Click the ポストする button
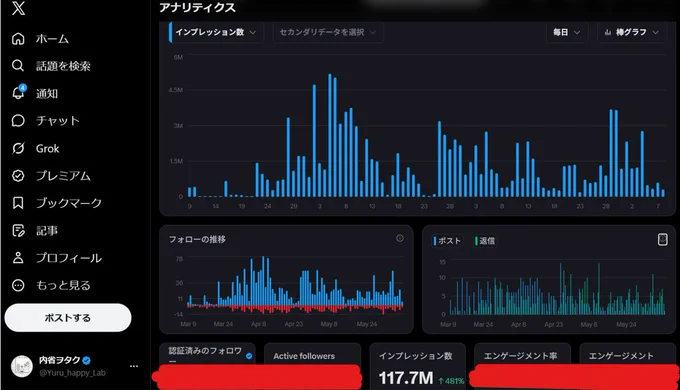Image resolution: width=680 pixels, height=390 pixels. [x=68, y=318]
